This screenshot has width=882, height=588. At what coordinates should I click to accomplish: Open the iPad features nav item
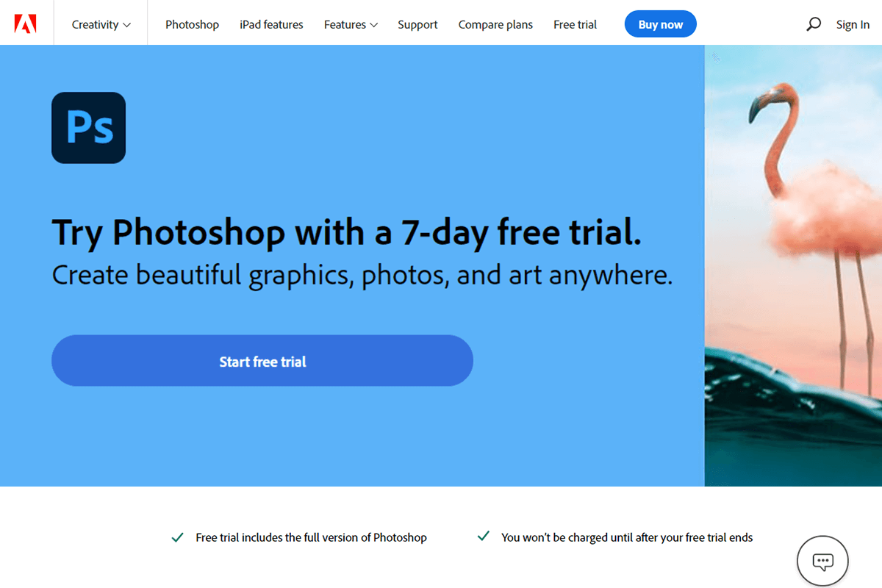coord(271,24)
